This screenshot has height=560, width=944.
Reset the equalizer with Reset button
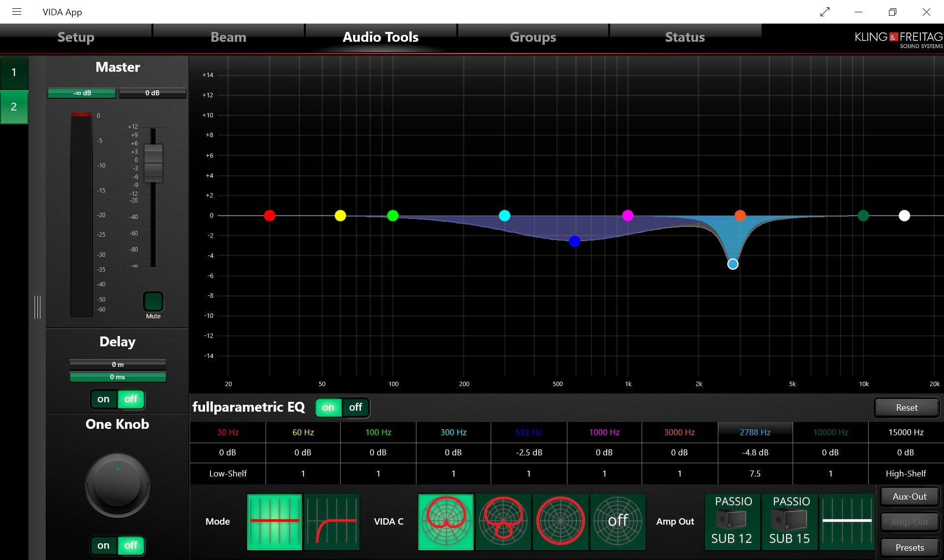[x=907, y=407]
